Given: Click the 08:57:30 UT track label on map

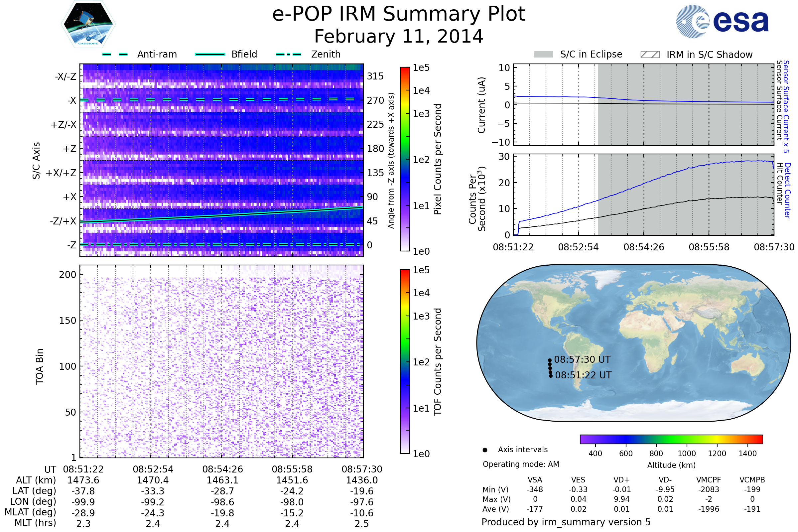Looking at the screenshot, I should pyautogui.click(x=582, y=360).
